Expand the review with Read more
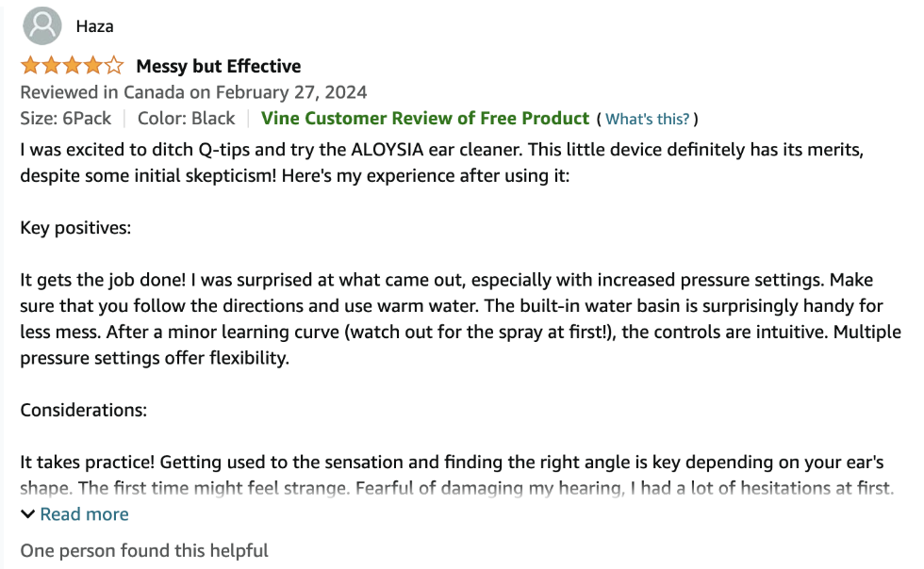The height and width of the screenshot is (569, 924). click(x=84, y=514)
